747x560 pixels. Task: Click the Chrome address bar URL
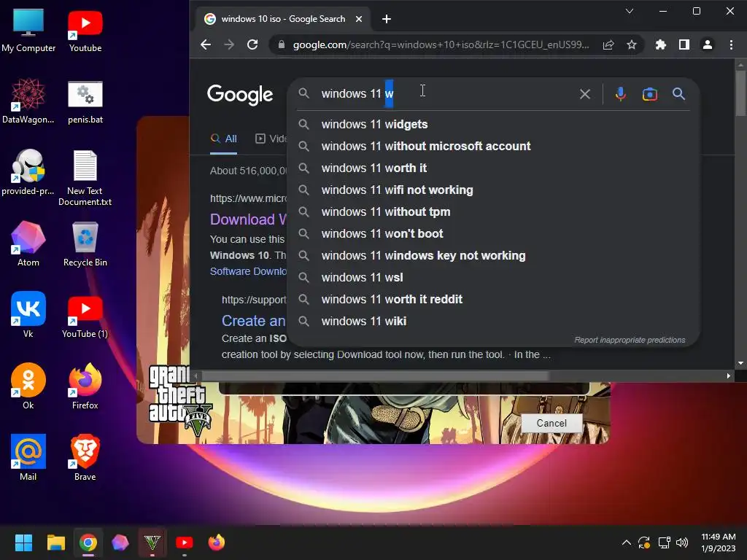[441, 44]
